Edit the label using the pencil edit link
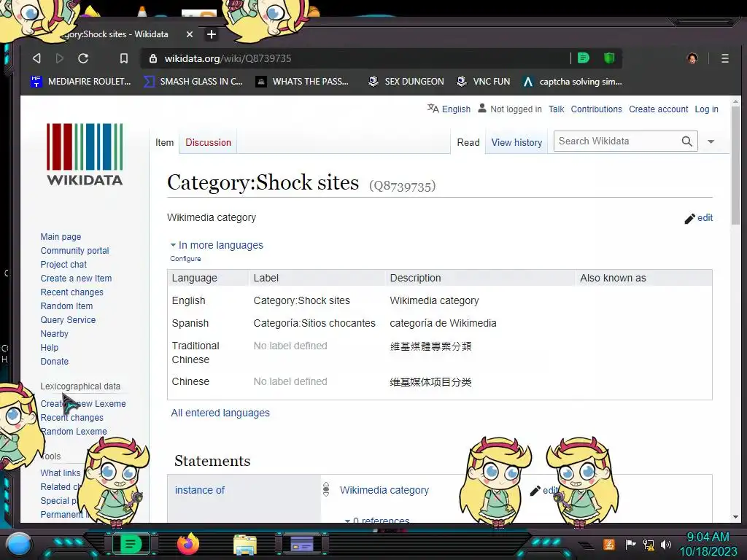Viewport: 747px width, 560px height. [699, 218]
